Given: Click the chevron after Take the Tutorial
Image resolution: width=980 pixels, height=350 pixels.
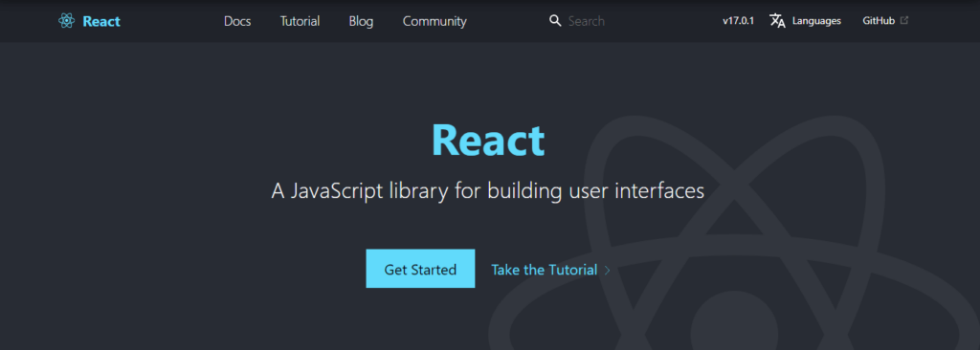Looking at the screenshot, I should click(607, 271).
